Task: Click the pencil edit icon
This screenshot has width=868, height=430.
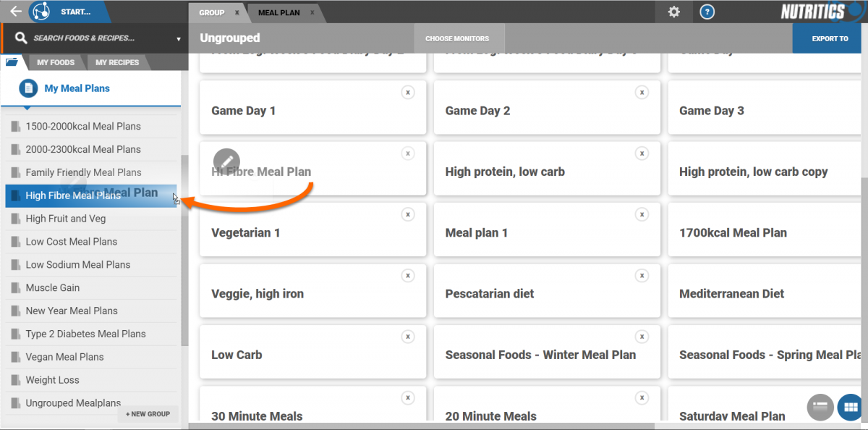Action: point(226,160)
